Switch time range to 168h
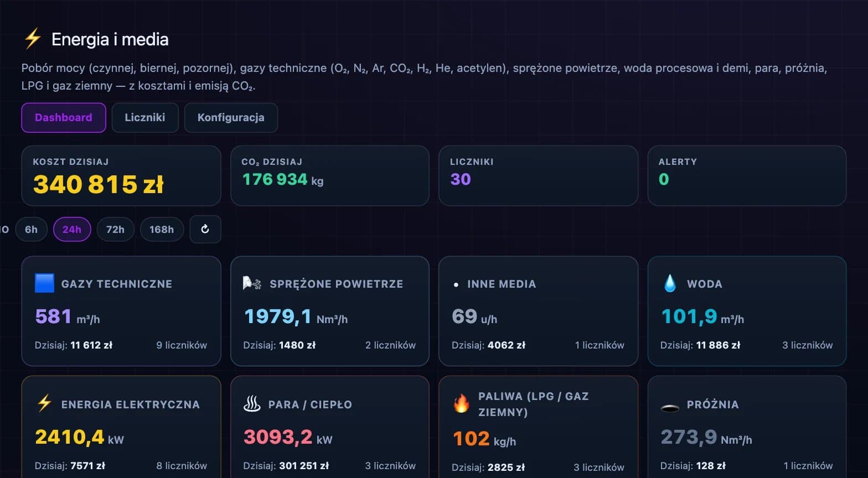This screenshot has width=868, height=478. pyautogui.click(x=162, y=229)
